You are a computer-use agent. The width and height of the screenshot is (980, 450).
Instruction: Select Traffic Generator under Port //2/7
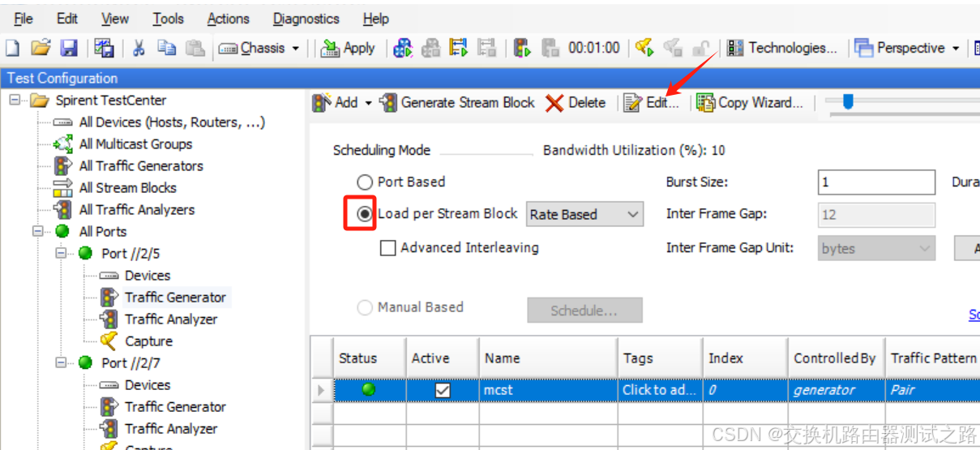175,407
